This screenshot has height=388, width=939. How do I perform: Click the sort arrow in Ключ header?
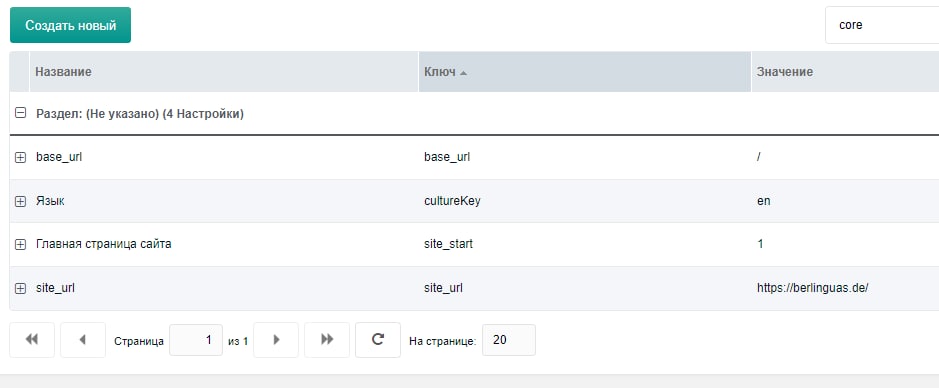point(464,72)
